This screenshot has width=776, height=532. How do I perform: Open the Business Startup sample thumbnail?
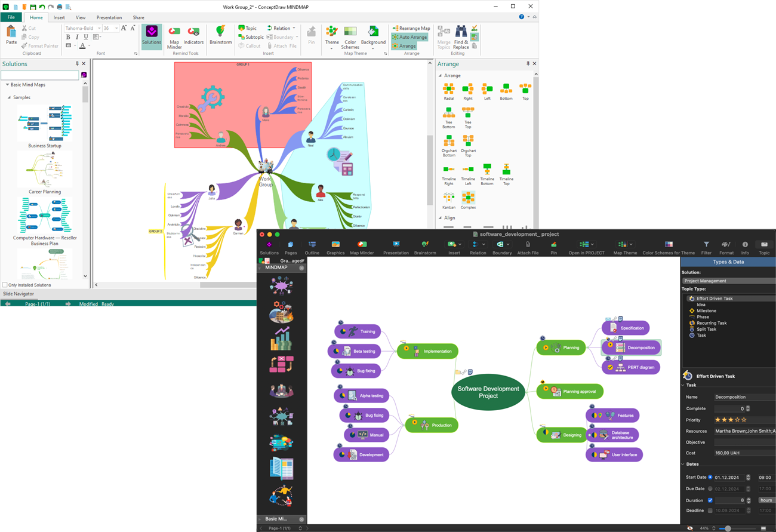(45, 122)
